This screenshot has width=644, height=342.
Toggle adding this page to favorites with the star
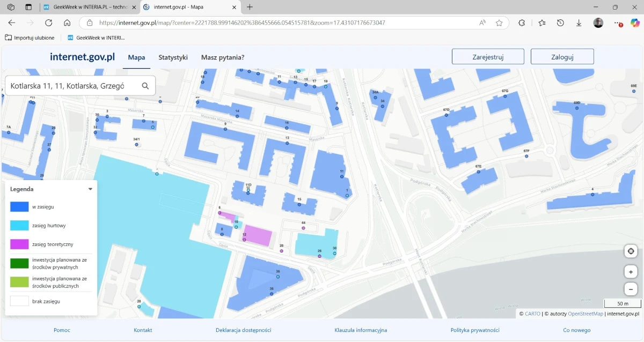(x=499, y=23)
